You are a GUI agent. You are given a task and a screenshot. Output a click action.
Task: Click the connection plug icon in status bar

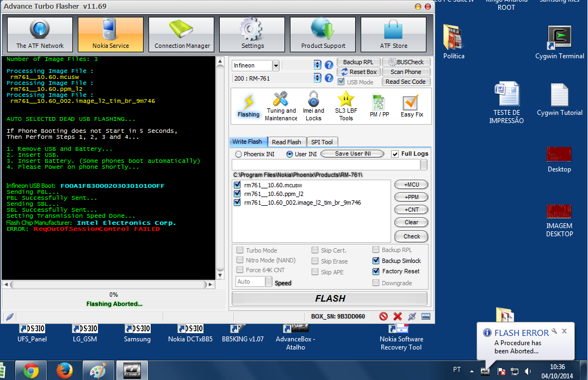(412, 316)
